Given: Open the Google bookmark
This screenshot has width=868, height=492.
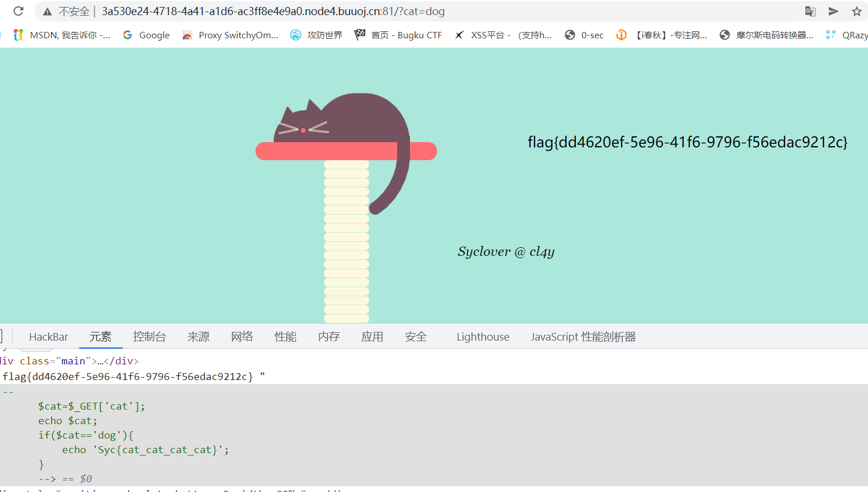Looking at the screenshot, I should 147,35.
